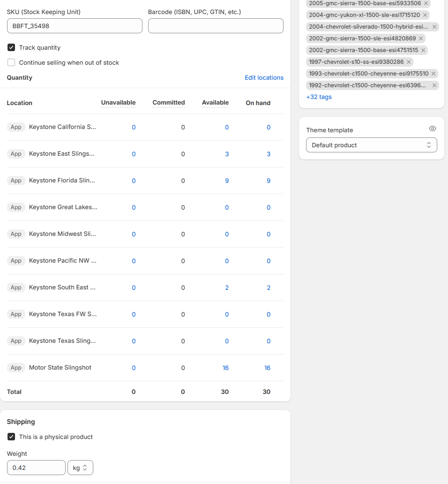
Task: Edit Available quantity for Keystone South East
Action: coord(227,287)
